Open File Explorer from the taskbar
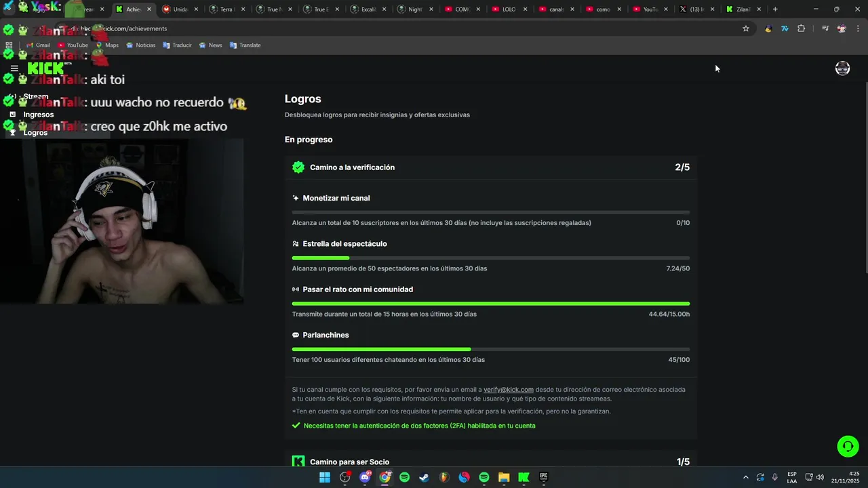Screen dimensions: 868x488 coord(504,477)
